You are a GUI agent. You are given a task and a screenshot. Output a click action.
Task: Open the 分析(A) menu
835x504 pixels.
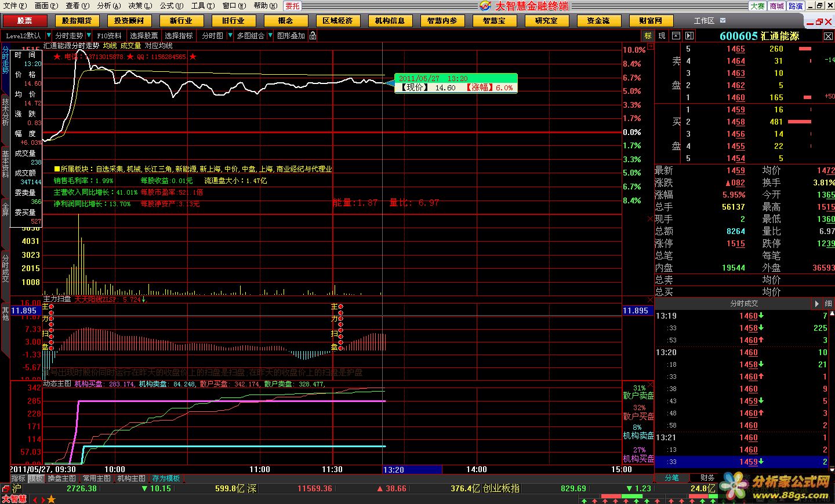pos(109,6)
